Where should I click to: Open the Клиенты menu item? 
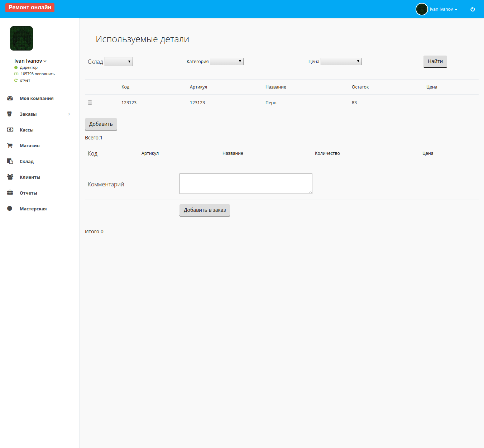point(30,177)
